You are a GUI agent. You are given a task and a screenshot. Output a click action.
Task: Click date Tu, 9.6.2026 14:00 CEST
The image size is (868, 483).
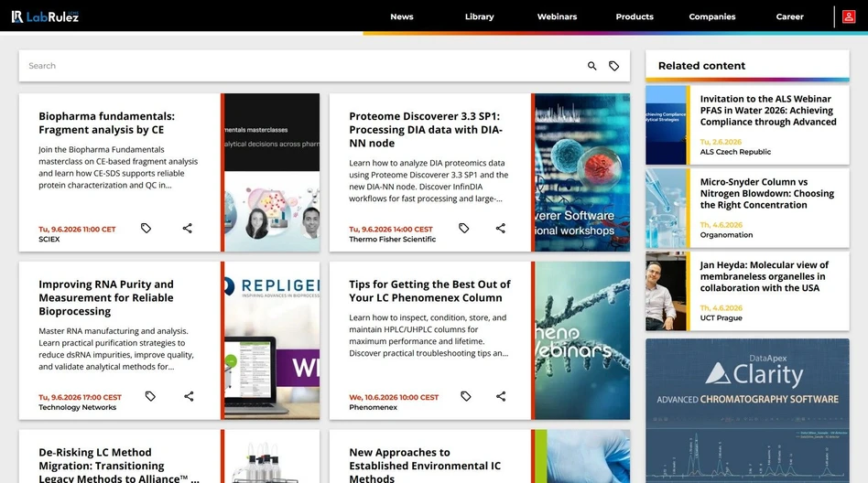pos(391,229)
